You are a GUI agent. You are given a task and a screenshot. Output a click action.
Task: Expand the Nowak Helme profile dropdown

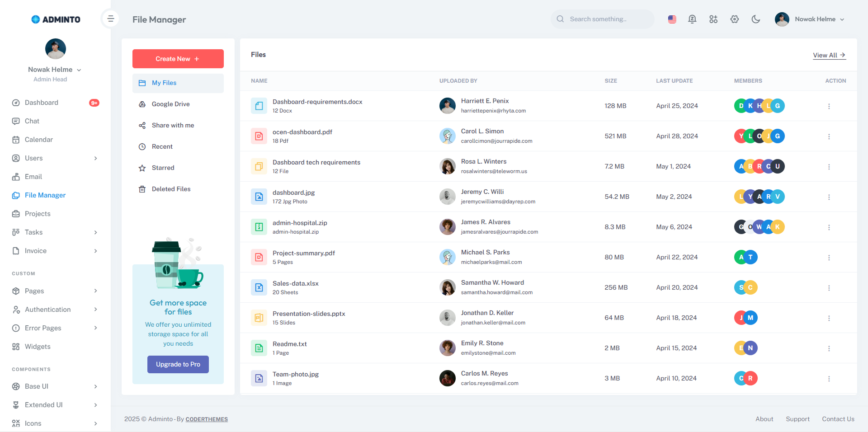[815, 19]
